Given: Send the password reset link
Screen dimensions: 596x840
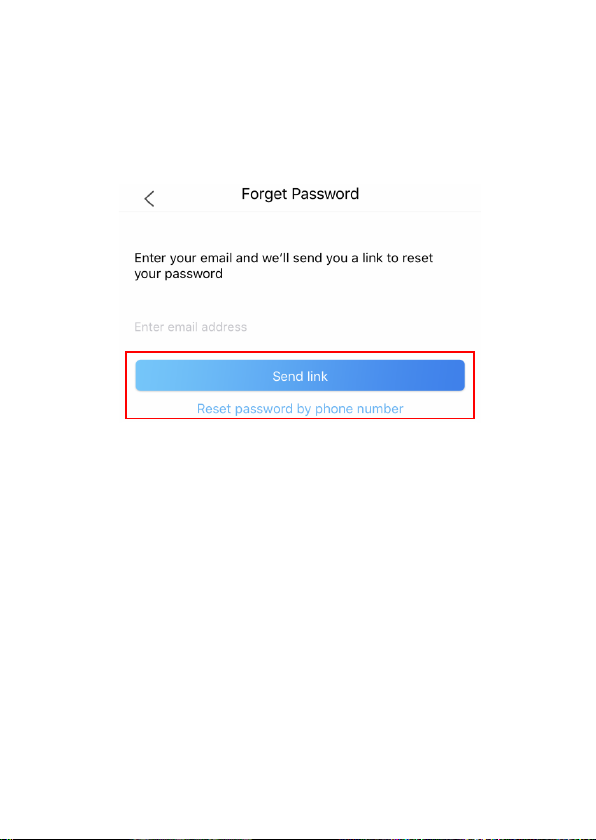Looking at the screenshot, I should [x=300, y=376].
